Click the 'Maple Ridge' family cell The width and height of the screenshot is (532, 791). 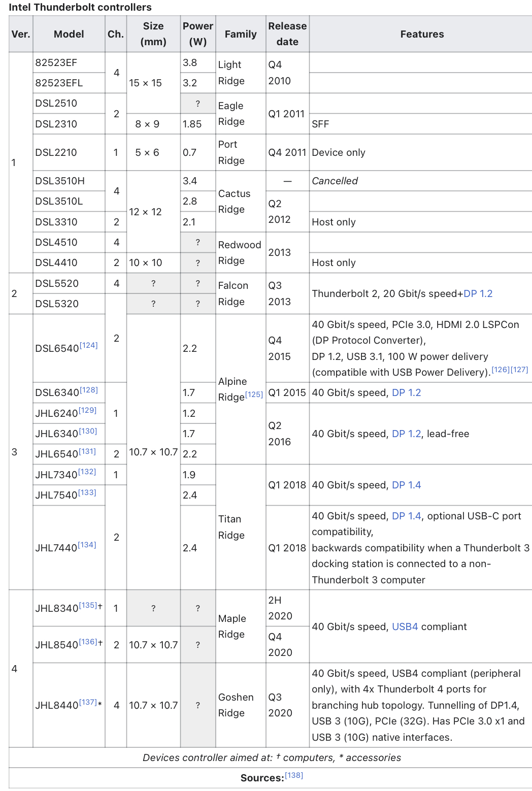pos(241,626)
